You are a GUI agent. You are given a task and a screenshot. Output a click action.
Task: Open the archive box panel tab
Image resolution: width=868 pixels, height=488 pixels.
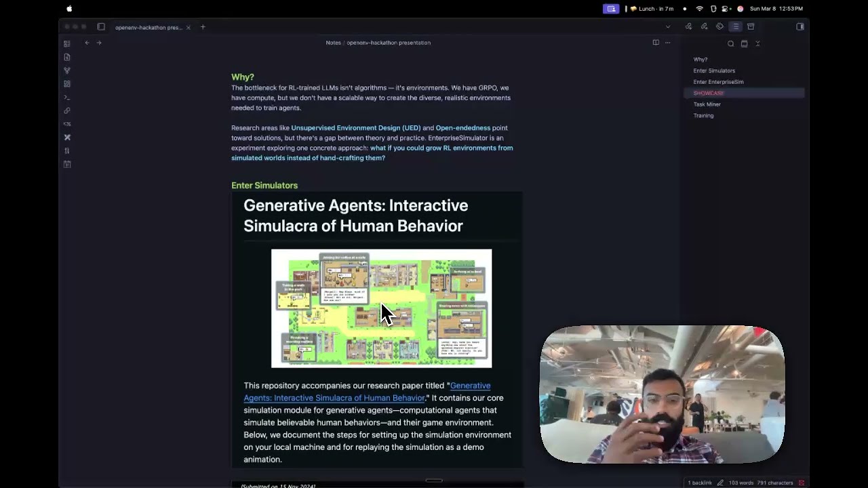(x=751, y=26)
